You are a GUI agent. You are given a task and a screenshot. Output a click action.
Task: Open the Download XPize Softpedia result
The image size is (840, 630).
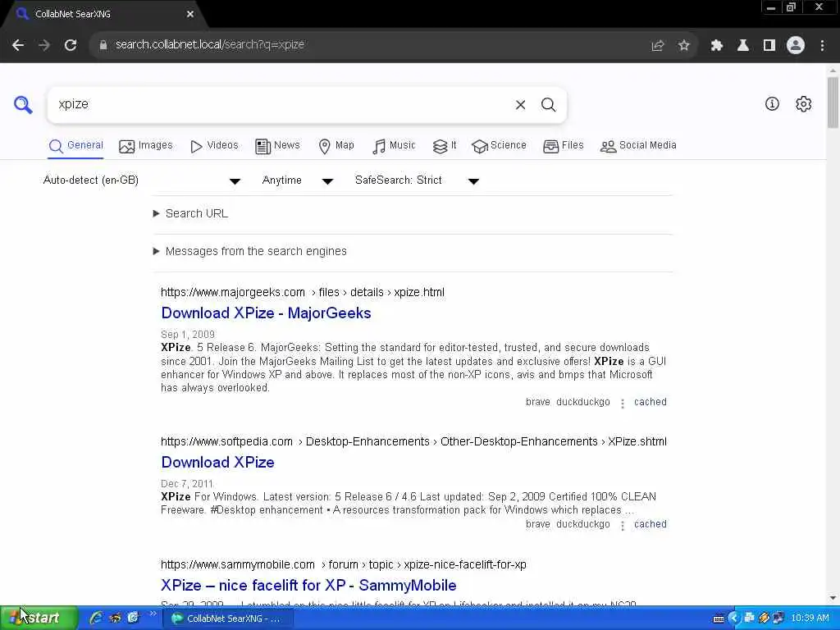tap(217, 463)
